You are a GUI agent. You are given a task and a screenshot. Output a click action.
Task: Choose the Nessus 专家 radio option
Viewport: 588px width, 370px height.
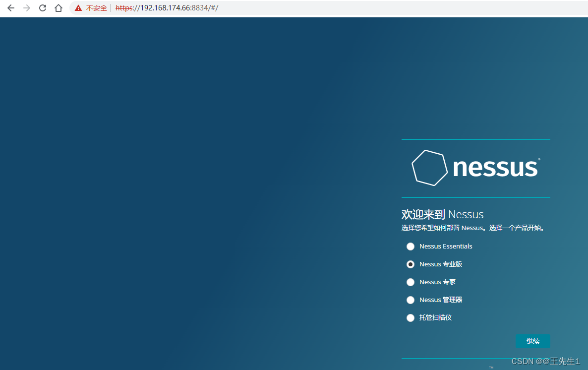coord(411,282)
